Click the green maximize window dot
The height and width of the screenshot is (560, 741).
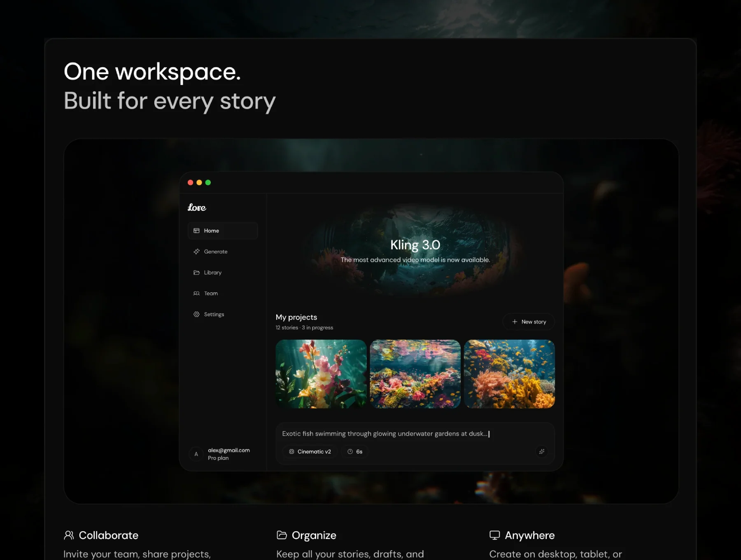(208, 182)
